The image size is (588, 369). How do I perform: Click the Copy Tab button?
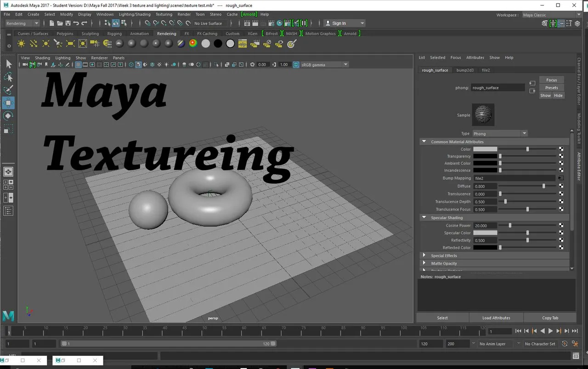550,318
